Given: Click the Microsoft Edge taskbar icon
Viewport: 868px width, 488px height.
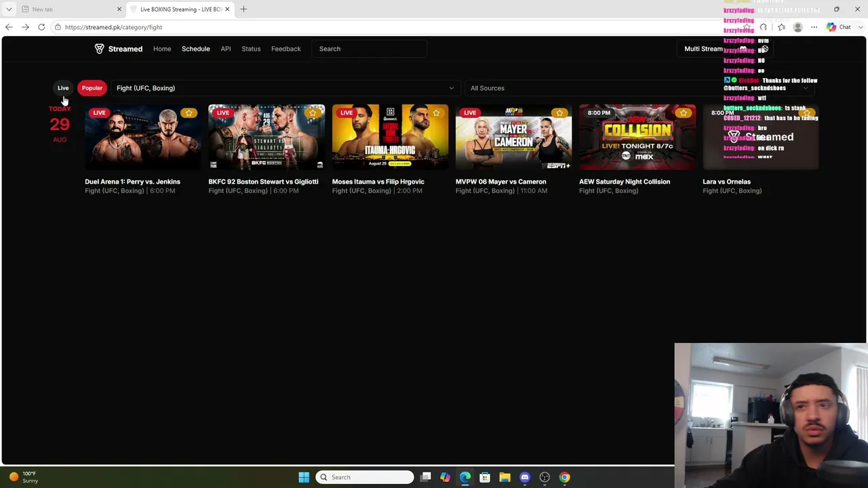Looking at the screenshot, I should tap(465, 477).
